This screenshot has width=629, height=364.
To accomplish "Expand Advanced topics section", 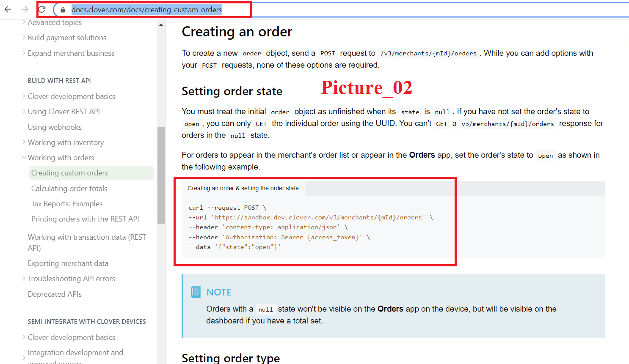I will pos(24,22).
